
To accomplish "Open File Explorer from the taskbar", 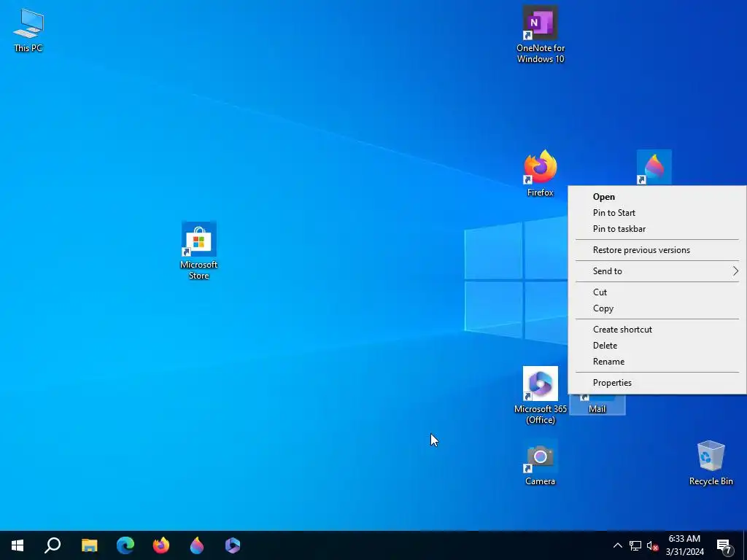I will tap(89, 545).
